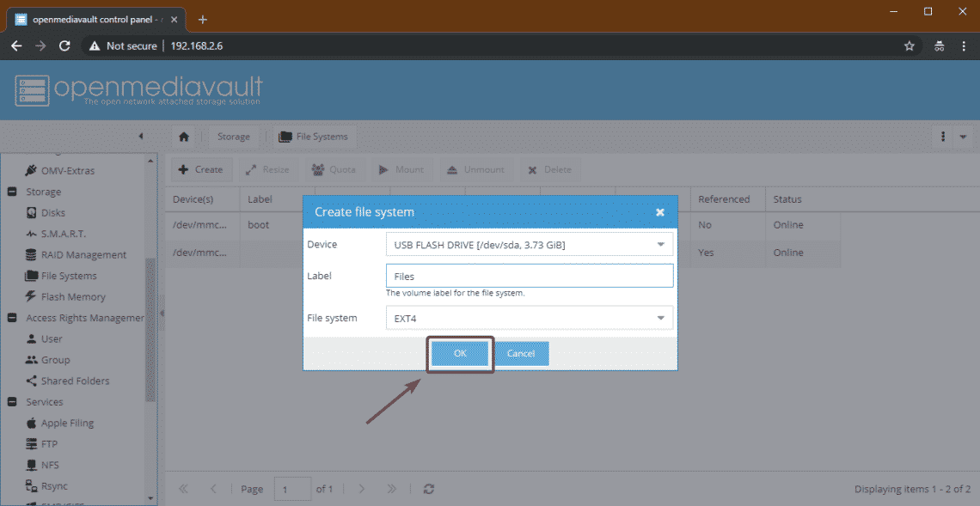Viewport: 980px width, 506px height.
Task: Click the address bar showing 192.168.2.6
Action: (x=197, y=46)
